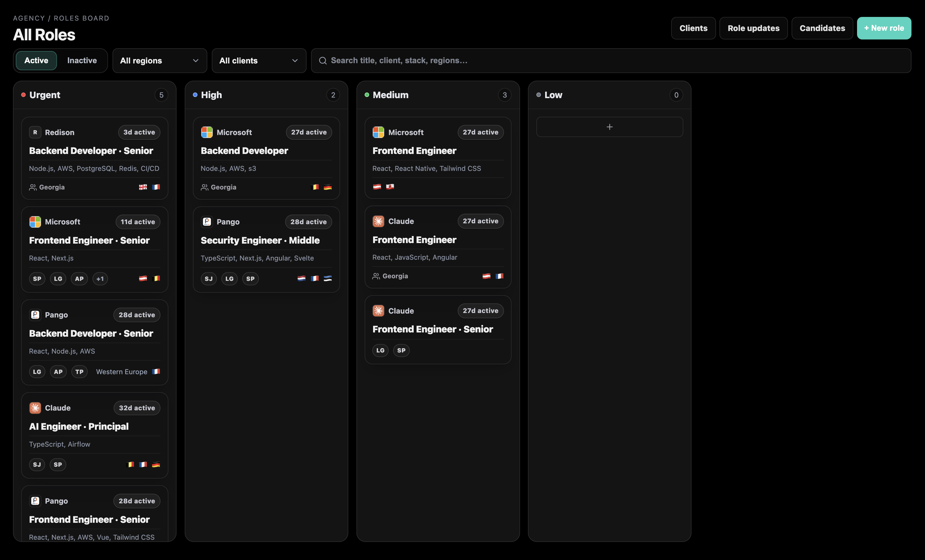
Task: Click the red Urgent priority dot
Action: click(x=23, y=95)
